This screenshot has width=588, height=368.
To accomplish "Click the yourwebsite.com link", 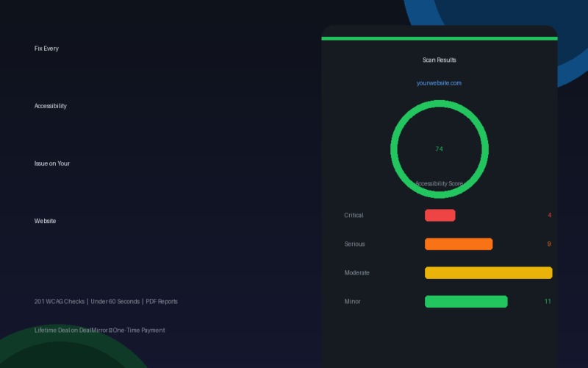I will click(439, 83).
